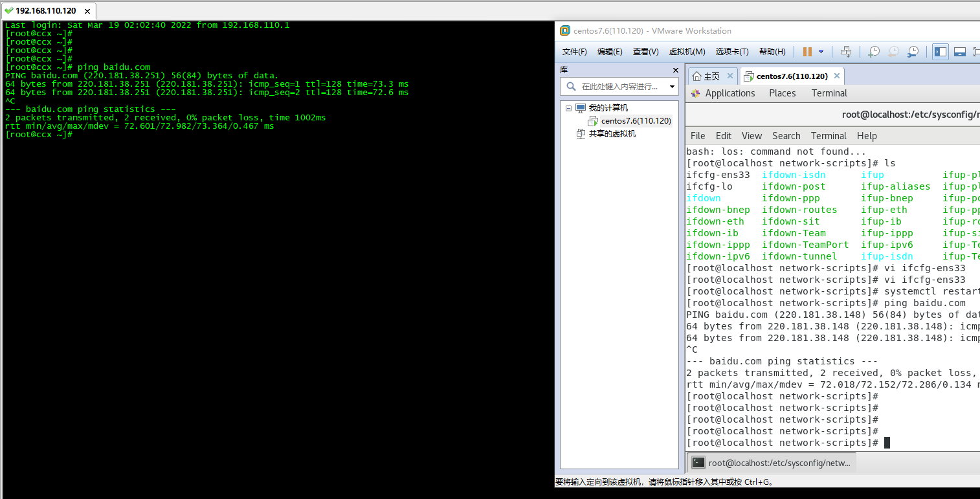
Task: Click the GNOME Applications logo icon
Action: coord(696,93)
